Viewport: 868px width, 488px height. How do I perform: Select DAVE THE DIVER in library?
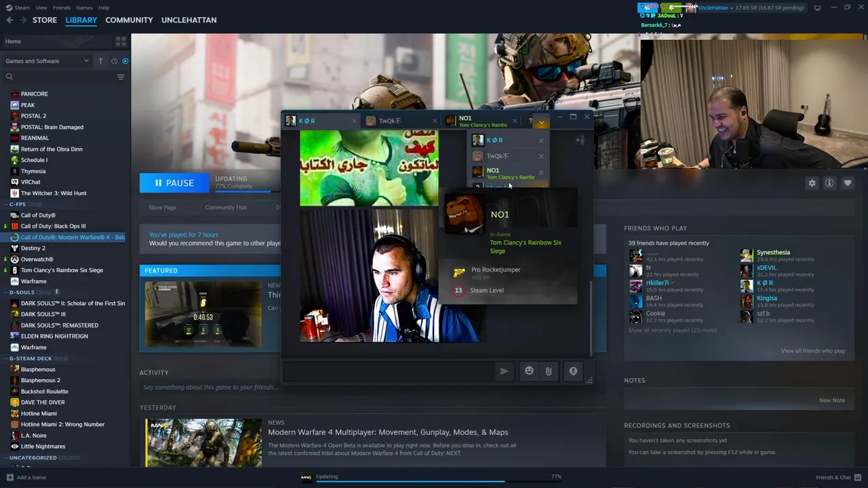(x=43, y=403)
